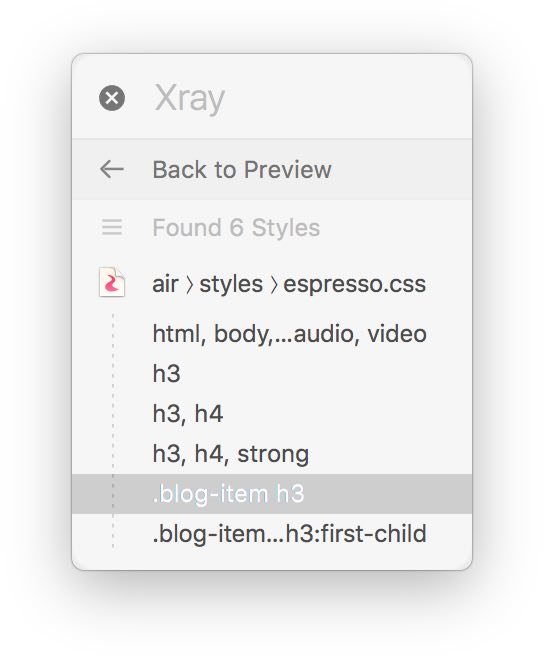
Task: Click the highlighted .blog-item h3 rule
Action: pos(272,494)
